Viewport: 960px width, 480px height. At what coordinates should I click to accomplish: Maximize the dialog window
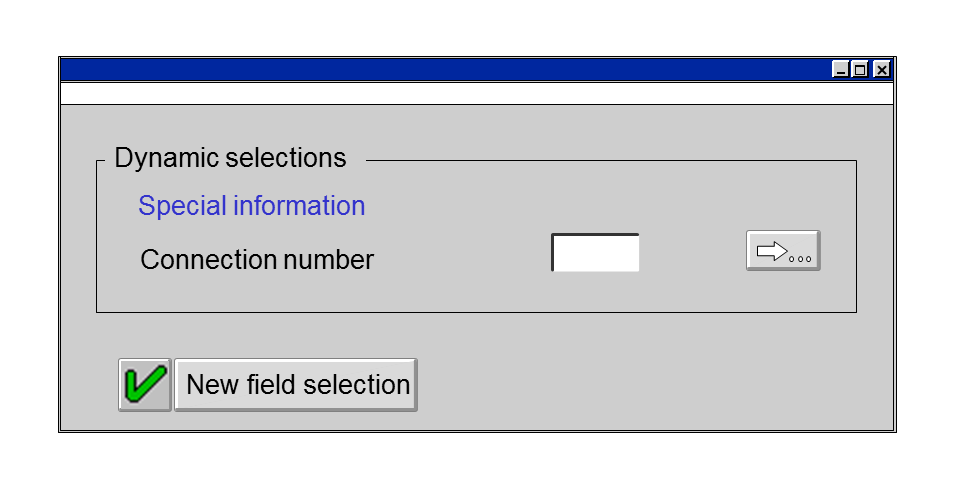[x=860, y=70]
